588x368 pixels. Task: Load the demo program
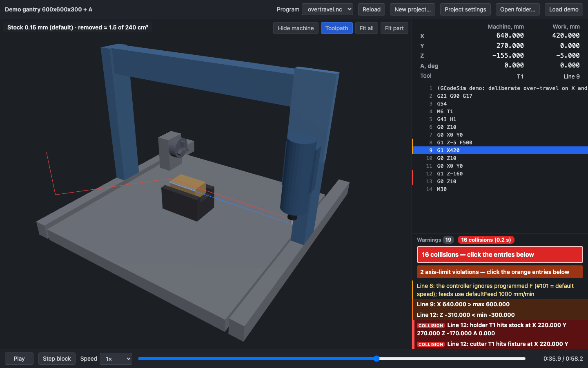563,9
